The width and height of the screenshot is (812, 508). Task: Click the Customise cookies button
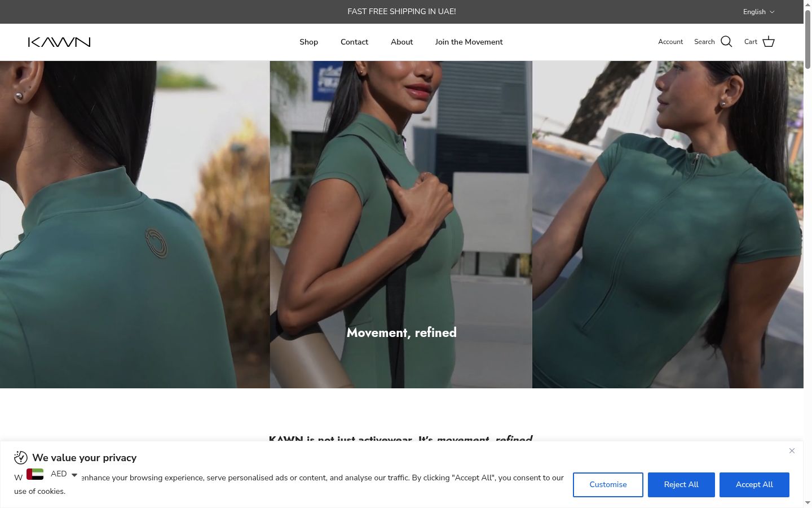(608, 485)
